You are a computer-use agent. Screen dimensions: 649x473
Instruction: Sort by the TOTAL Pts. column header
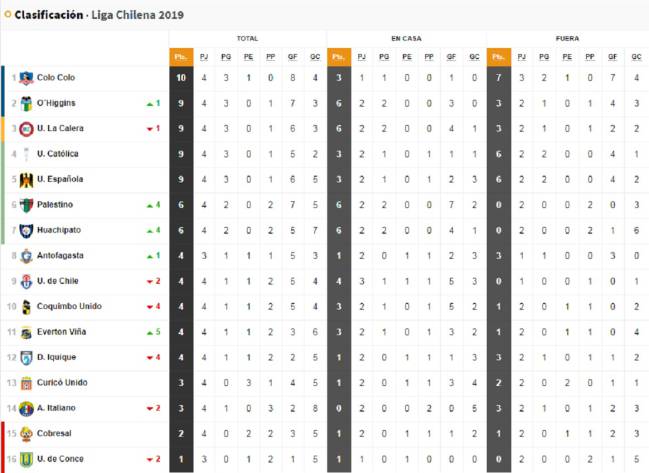180,57
